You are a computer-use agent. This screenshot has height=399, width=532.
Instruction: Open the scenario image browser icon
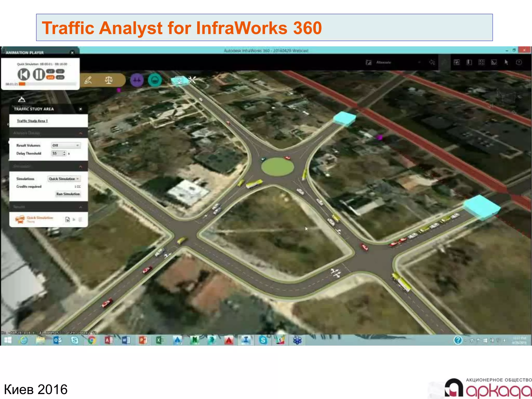[x=457, y=62]
